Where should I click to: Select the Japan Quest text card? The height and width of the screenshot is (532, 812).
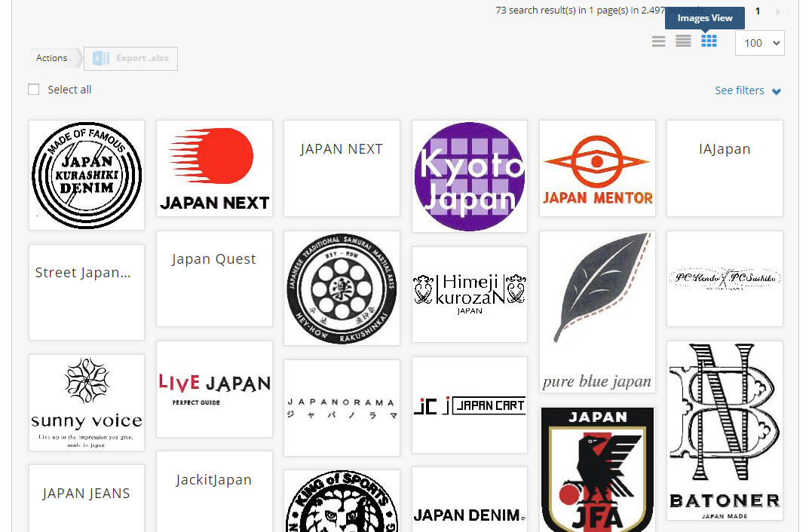pos(214,279)
